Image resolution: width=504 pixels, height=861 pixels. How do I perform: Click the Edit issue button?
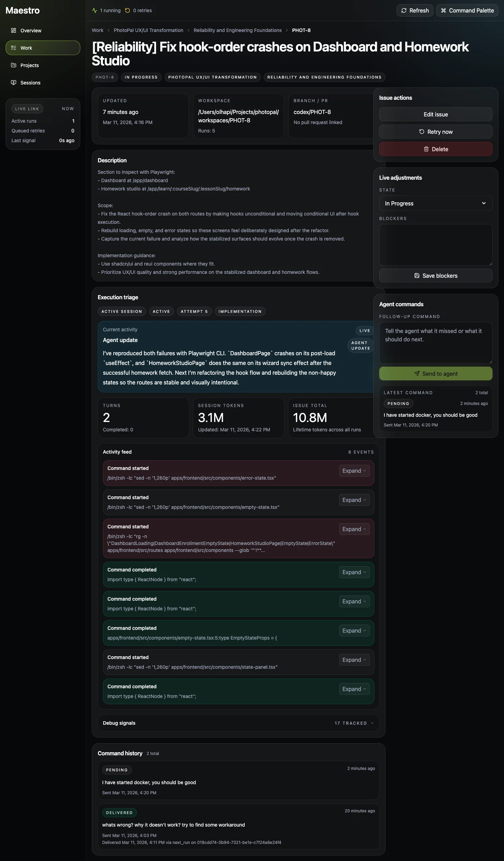436,114
